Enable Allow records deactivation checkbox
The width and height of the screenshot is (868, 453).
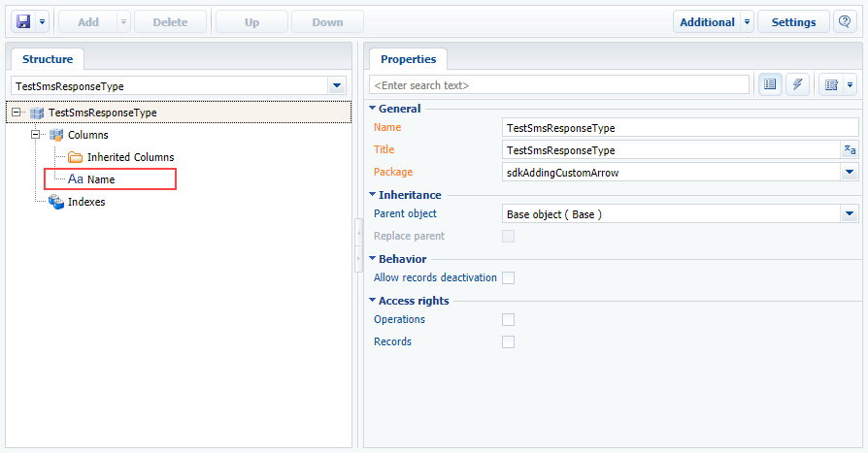tap(508, 277)
